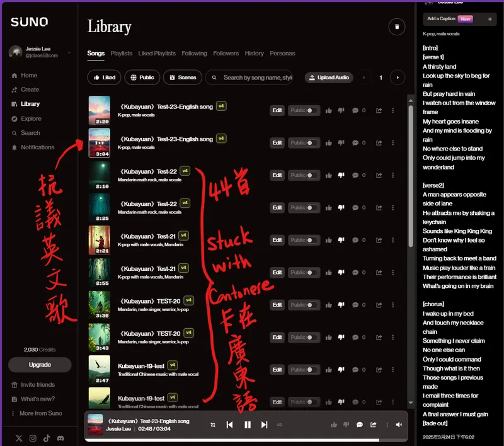Image resolution: width=504 pixels, height=446 pixels.
Task: Toggle loop in the bottom player
Action: 213,425
